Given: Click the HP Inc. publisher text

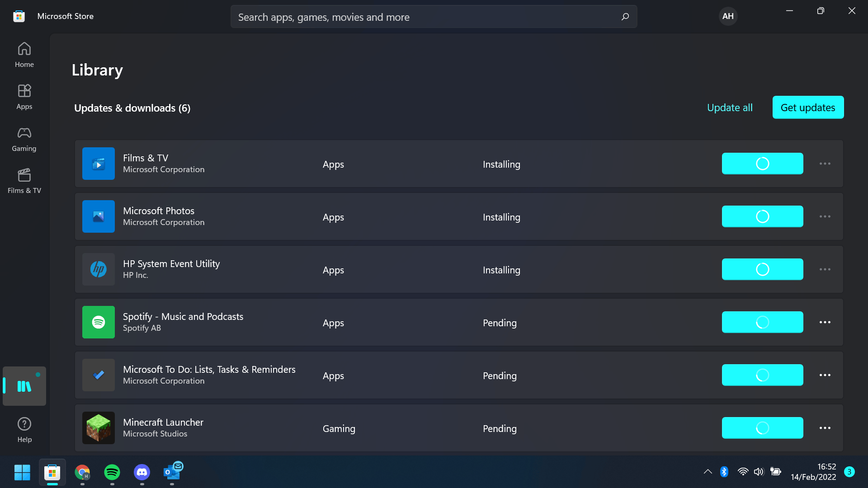Looking at the screenshot, I should click(136, 275).
